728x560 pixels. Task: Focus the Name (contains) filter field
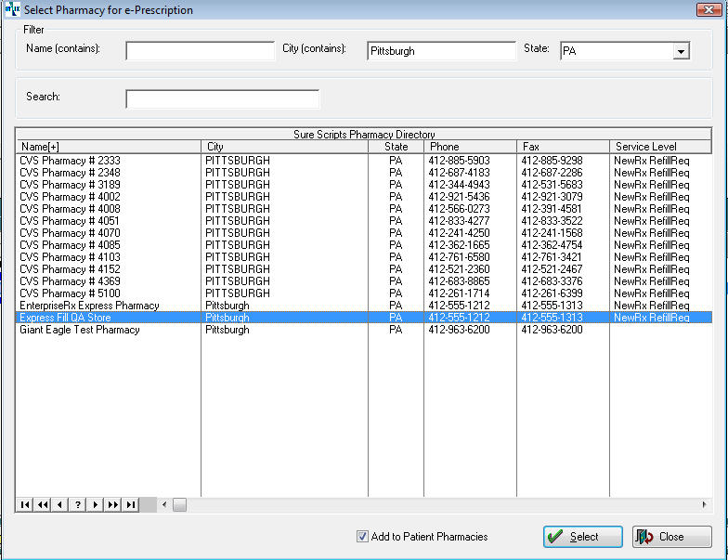pos(201,51)
